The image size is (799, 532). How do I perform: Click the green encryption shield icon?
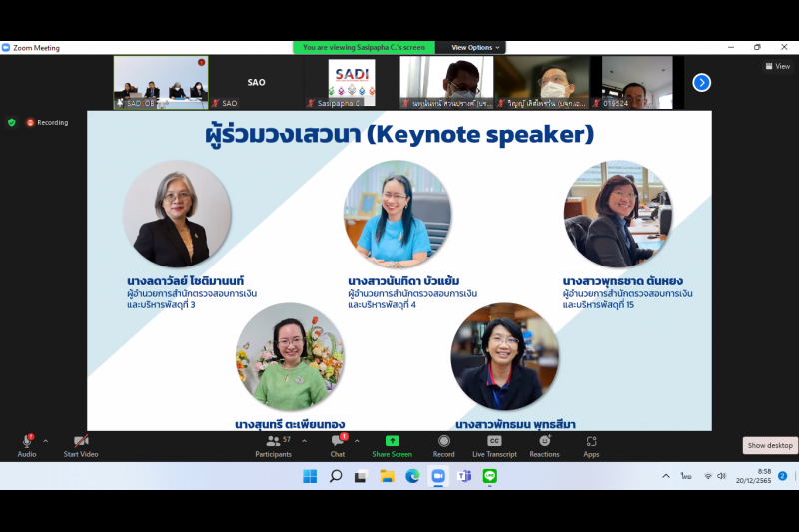click(12, 122)
